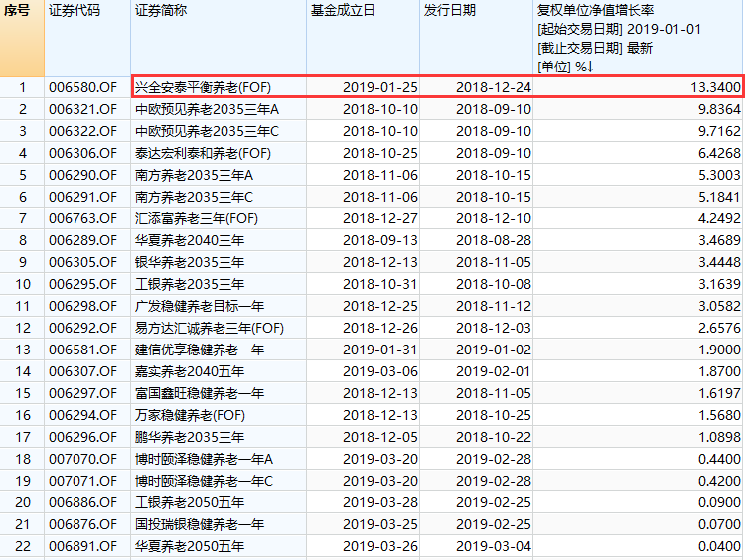Image resolution: width=748 pixels, height=560 pixels.
Task: Select fund 万家稳健养老(FOF)
Action: [x=190, y=415]
